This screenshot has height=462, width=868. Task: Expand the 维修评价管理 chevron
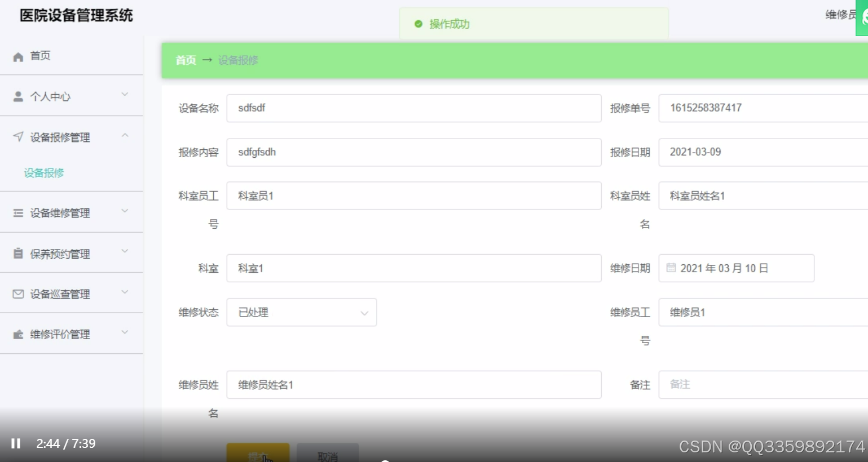click(125, 332)
